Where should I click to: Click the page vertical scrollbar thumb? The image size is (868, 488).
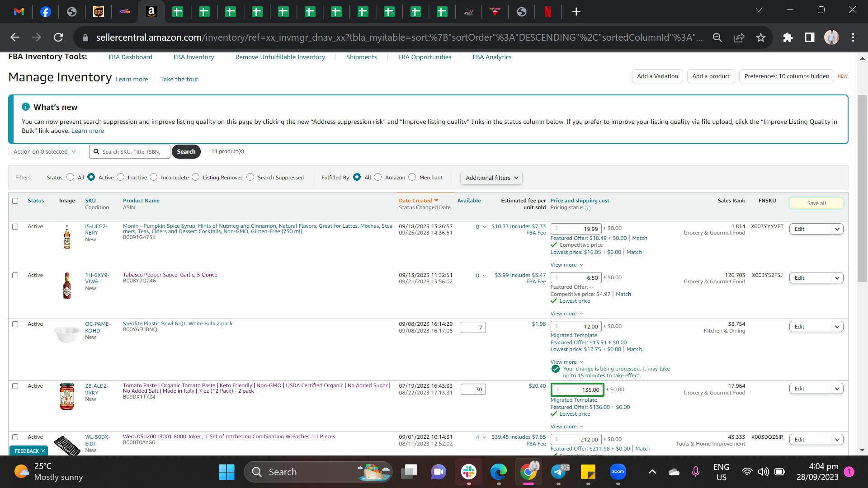(862, 188)
